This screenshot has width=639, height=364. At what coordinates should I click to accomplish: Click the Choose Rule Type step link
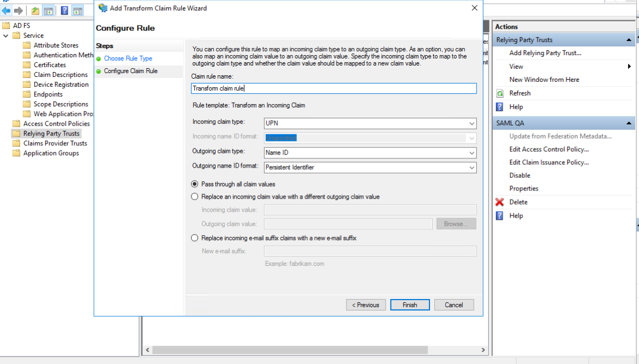pos(128,58)
